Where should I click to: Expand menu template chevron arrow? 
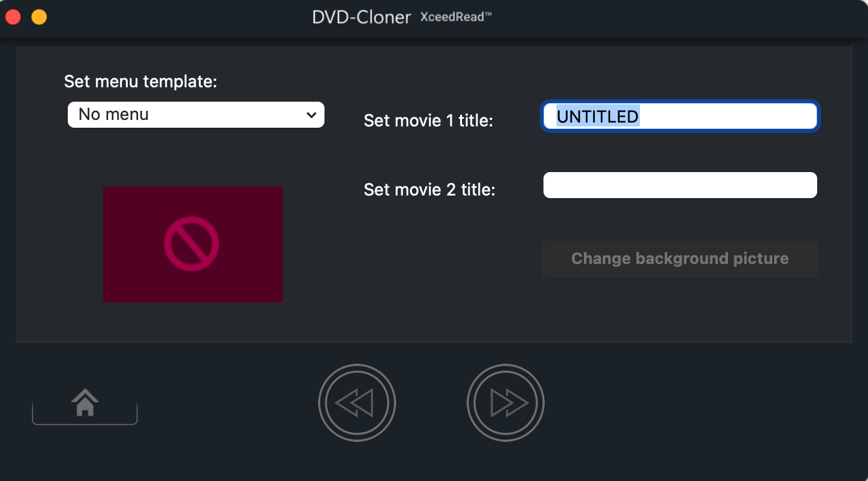[311, 115]
